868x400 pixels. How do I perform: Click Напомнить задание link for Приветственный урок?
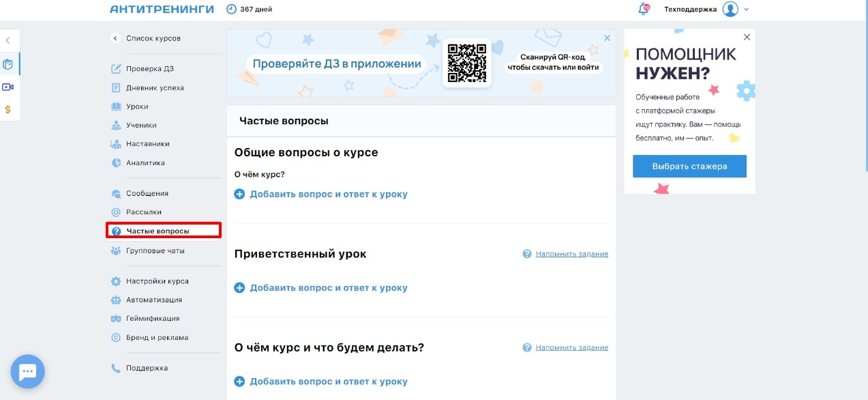click(571, 254)
